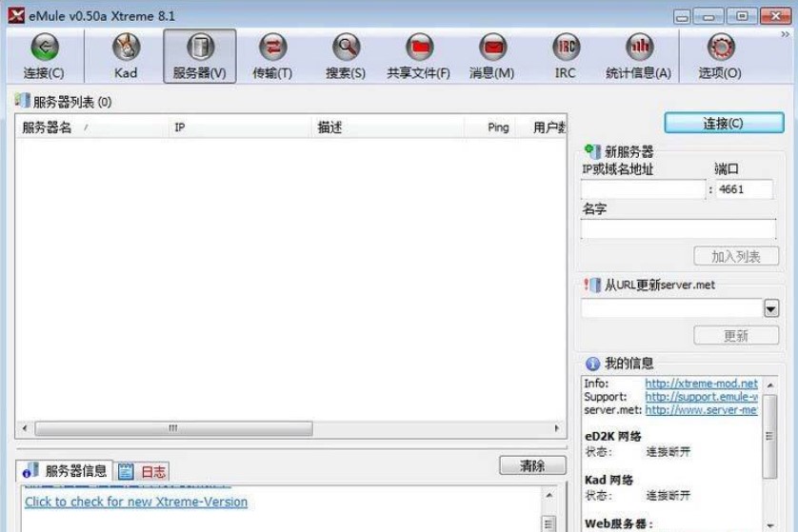Screen dimensions: 798x532
Task: Click server list horizontal scrollbar thumb
Action: tap(173, 428)
